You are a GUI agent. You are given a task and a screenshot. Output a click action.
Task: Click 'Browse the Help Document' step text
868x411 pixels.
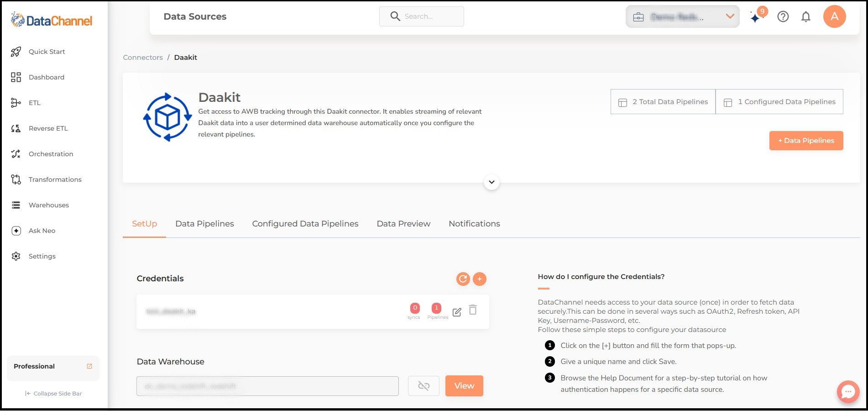(x=664, y=384)
